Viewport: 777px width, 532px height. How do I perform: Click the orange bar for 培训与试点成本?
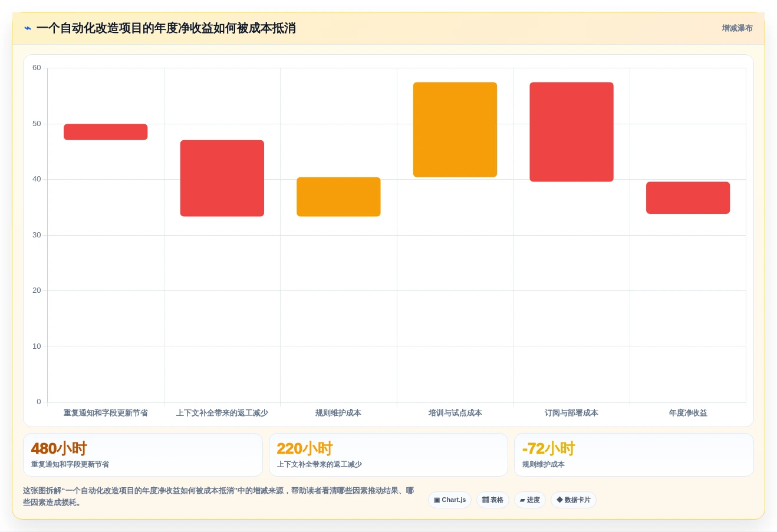coord(455,130)
